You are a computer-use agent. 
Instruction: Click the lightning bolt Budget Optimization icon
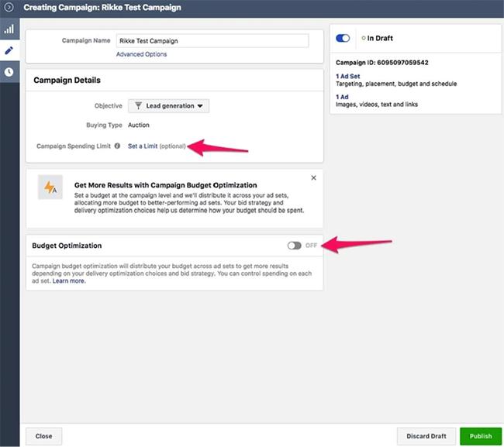50,187
